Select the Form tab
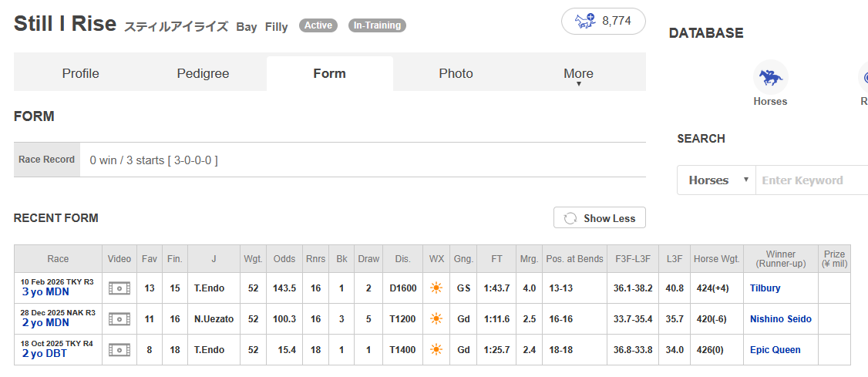This screenshot has height=377, width=868. pyautogui.click(x=329, y=74)
